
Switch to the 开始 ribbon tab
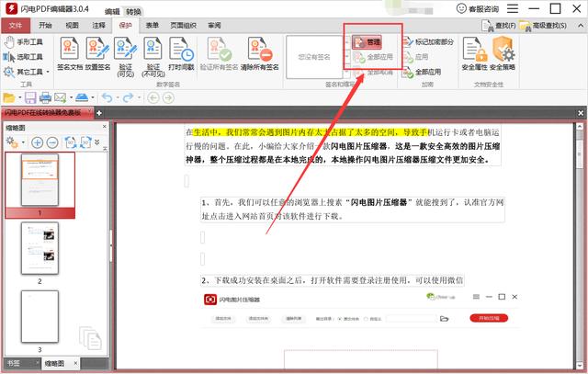pos(45,25)
